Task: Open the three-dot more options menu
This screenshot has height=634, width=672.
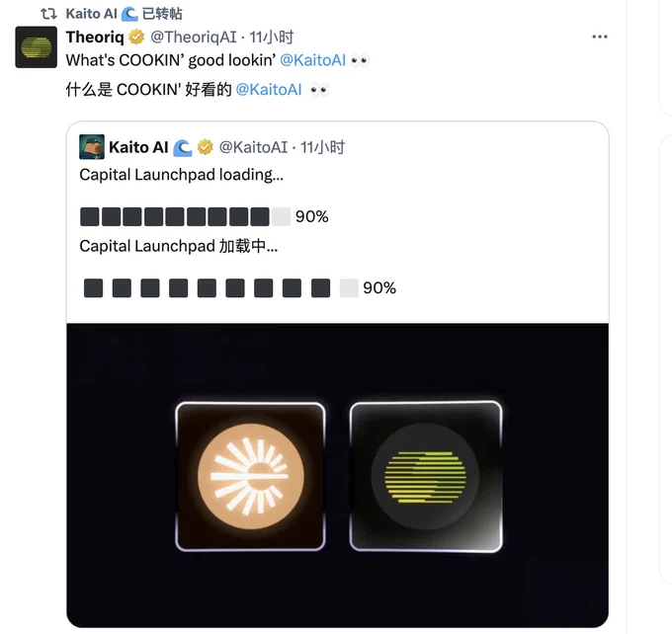Action: pyautogui.click(x=600, y=37)
